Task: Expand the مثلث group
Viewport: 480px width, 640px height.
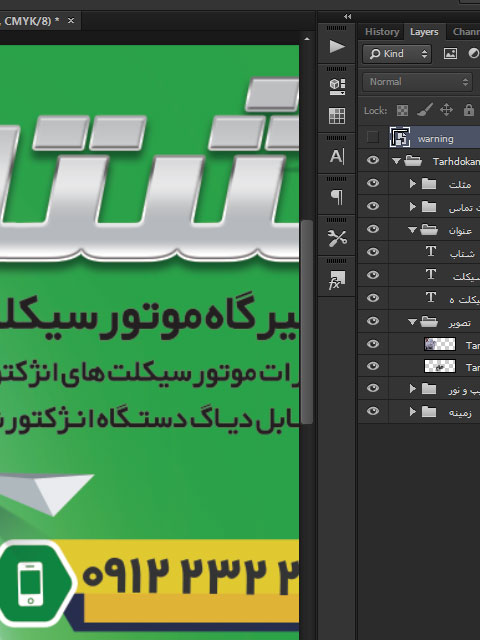Action: pos(413,184)
